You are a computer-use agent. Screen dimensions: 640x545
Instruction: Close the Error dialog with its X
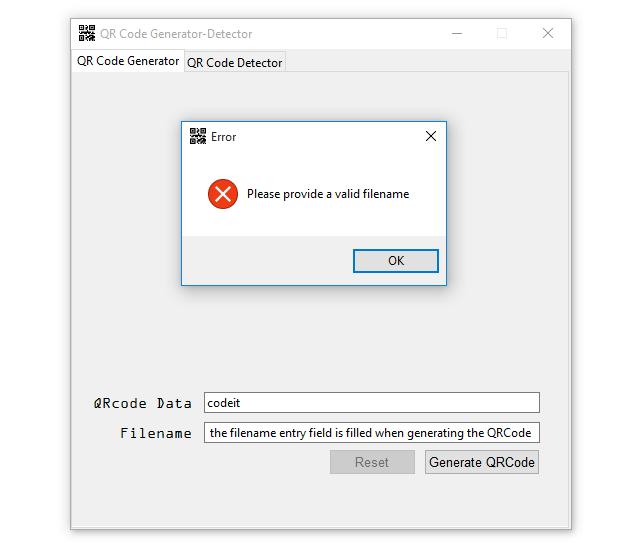431,136
